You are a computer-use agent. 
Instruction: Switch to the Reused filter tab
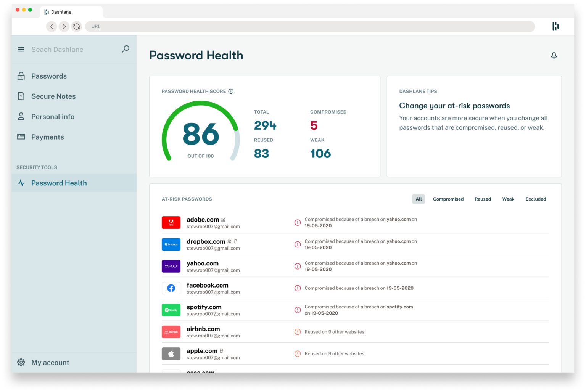[483, 199]
